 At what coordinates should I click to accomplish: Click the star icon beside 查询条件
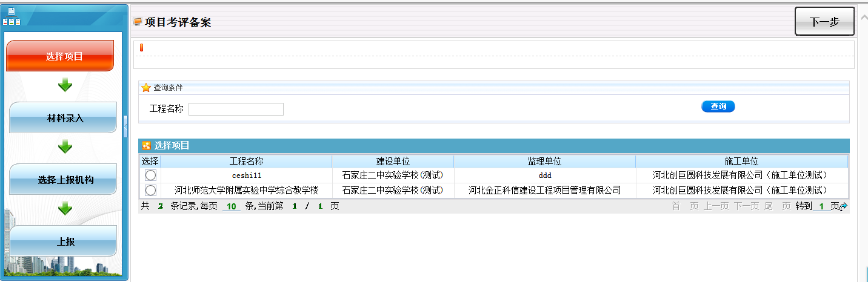[x=146, y=88]
